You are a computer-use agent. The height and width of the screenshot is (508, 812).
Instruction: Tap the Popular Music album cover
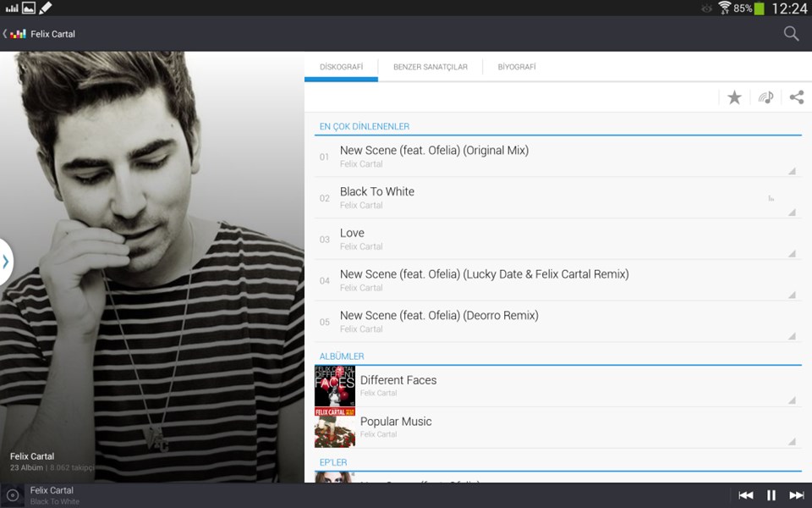[x=335, y=428]
